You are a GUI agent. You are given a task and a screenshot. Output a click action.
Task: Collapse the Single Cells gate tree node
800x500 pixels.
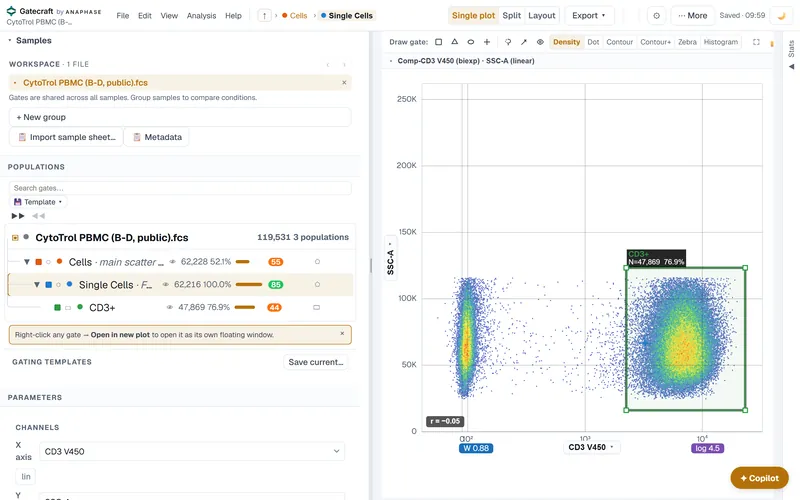(37, 285)
